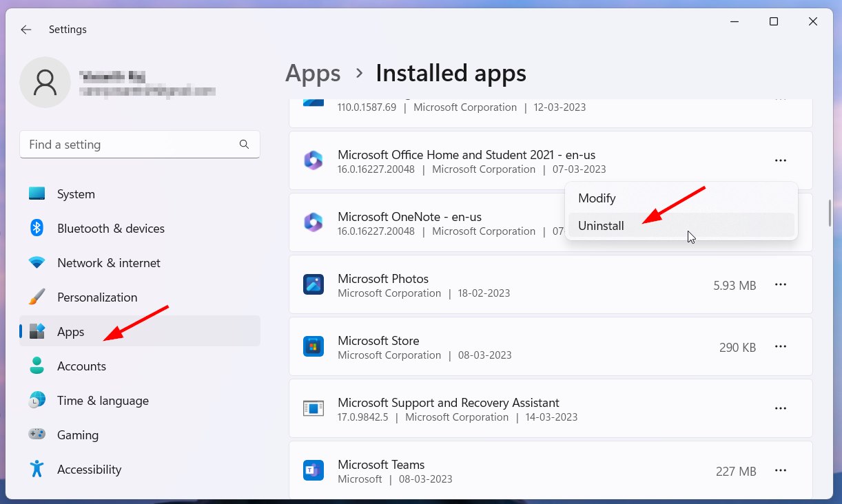Open Accounts settings category
842x504 pixels.
140,366
